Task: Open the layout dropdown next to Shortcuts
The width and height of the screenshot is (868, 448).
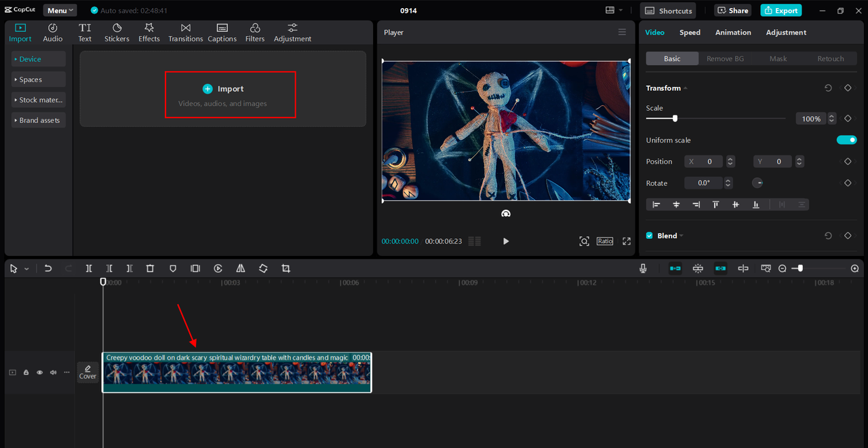Action: coord(620,10)
